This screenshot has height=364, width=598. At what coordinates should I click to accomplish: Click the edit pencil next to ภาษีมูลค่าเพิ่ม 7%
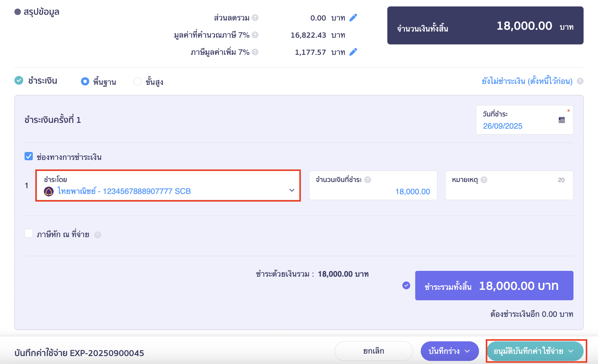click(353, 52)
